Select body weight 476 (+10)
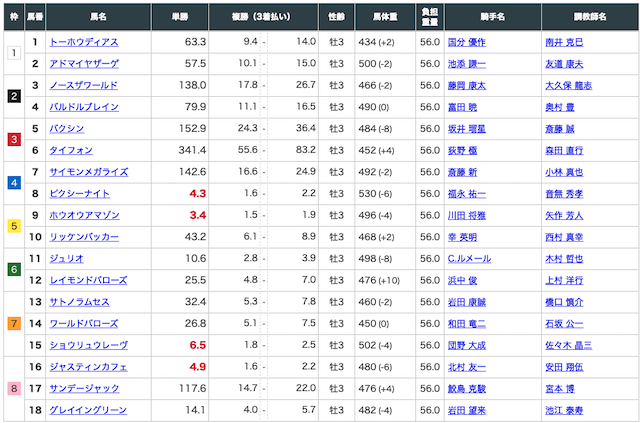This screenshot has width=640, height=423. point(379,280)
